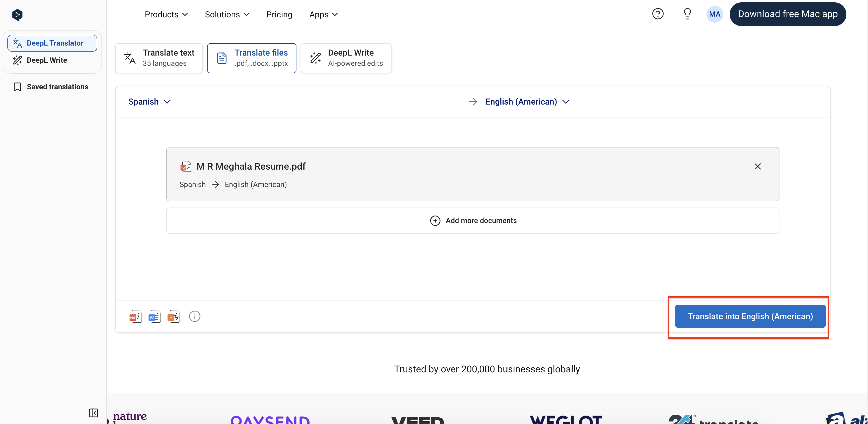Click the DeepL Translator sidebar icon
Screen dimensions: 868x424
pos(17,43)
